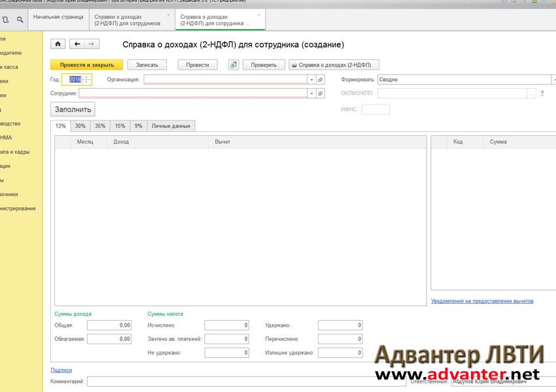Click the question mark help link near ОКТМО/КПП

(x=542, y=93)
